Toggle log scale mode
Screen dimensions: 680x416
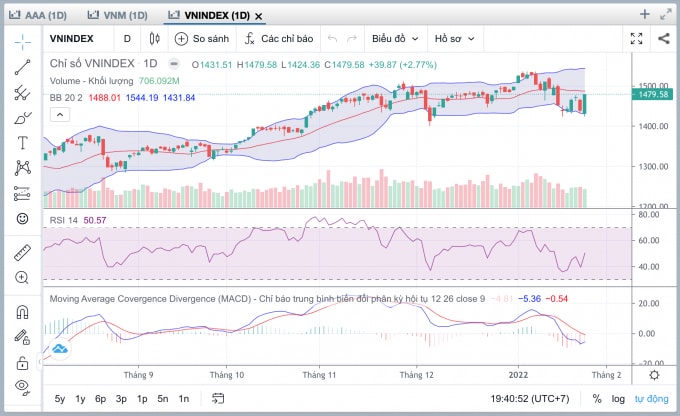pos(618,399)
